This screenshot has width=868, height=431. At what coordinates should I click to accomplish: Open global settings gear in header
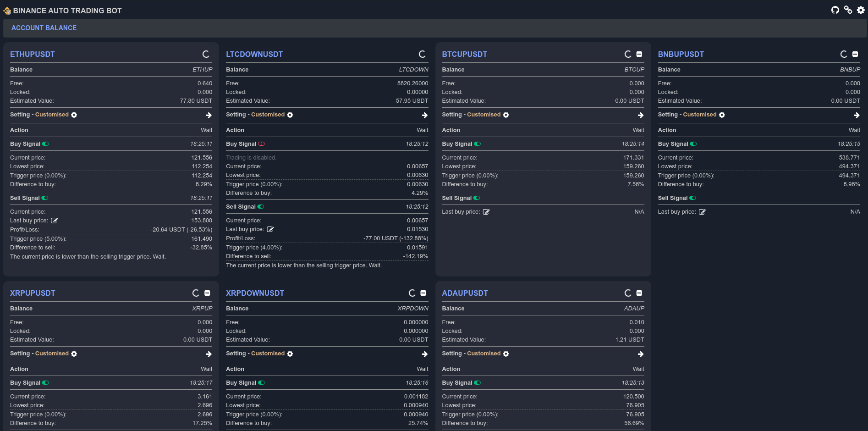coord(861,10)
